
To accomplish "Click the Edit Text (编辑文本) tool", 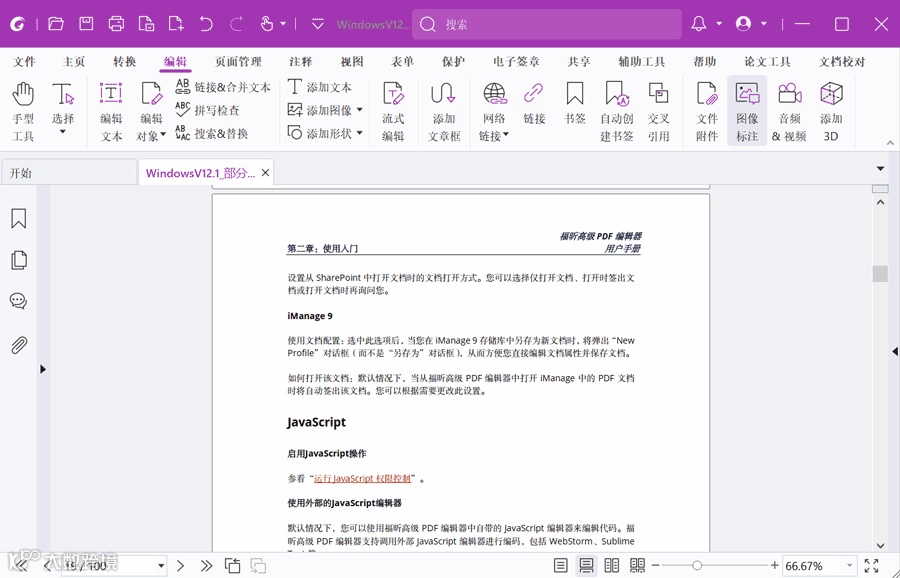I will coord(111,111).
